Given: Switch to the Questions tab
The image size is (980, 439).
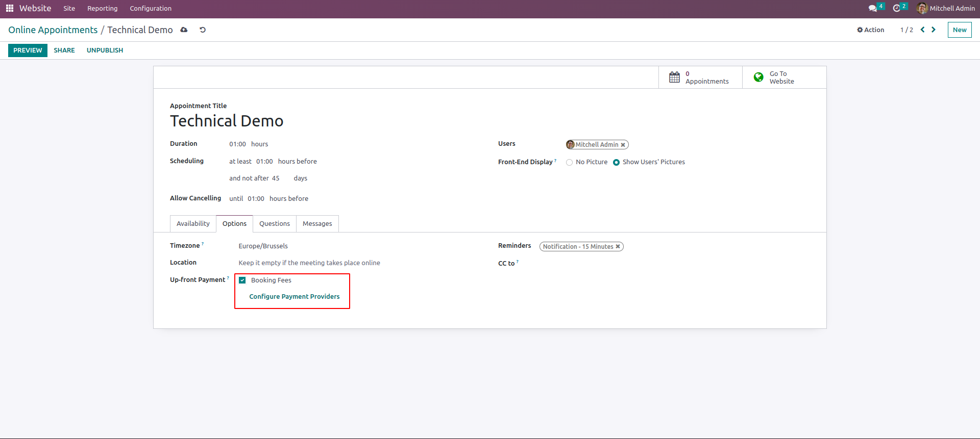Looking at the screenshot, I should click(x=275, y=224).
